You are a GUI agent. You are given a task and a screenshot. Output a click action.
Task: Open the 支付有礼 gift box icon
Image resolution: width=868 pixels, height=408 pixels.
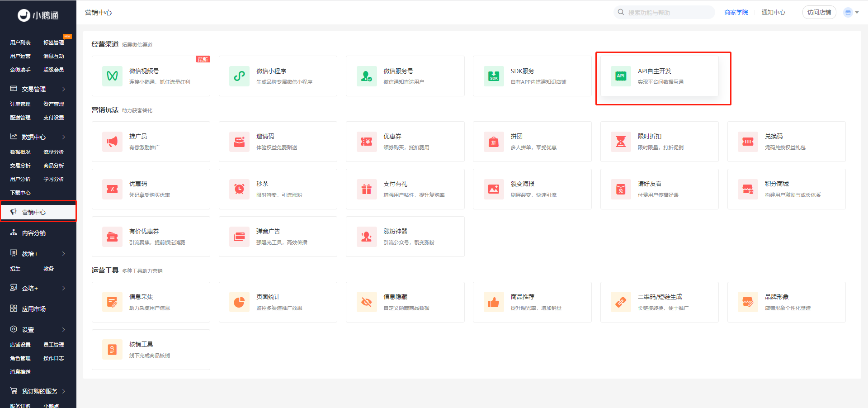[x=367, y=189]
